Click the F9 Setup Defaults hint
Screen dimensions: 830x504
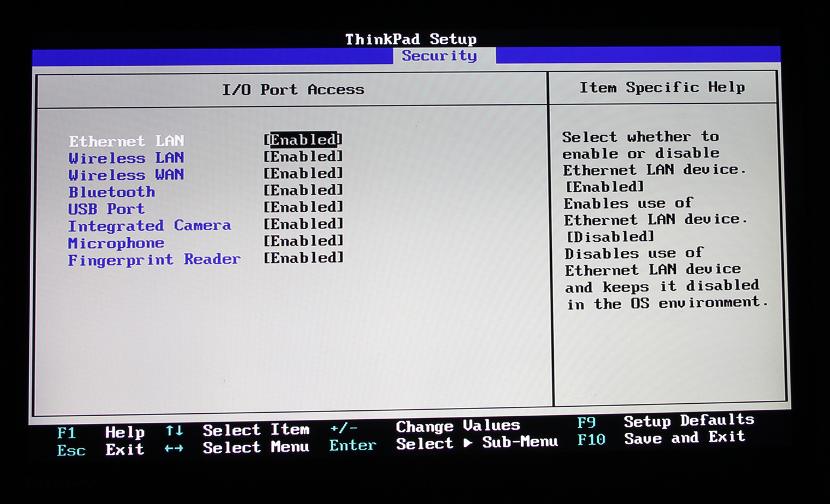(x=665, y=421)
